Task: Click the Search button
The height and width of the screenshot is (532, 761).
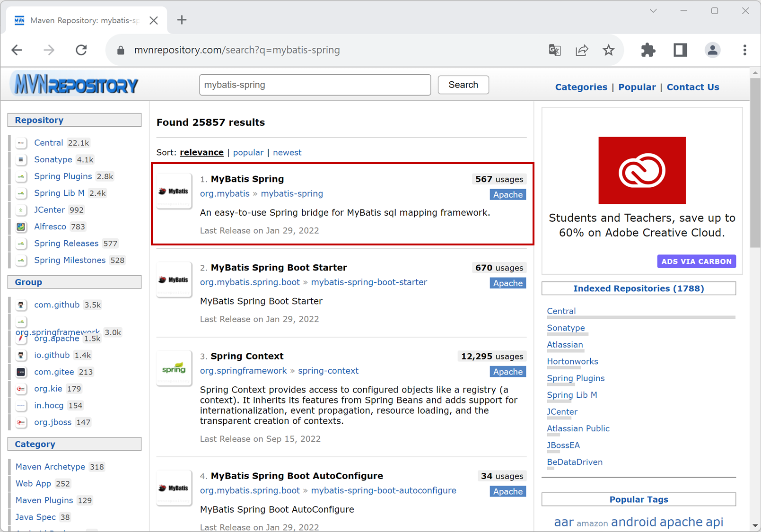Action: coord(463,85)
